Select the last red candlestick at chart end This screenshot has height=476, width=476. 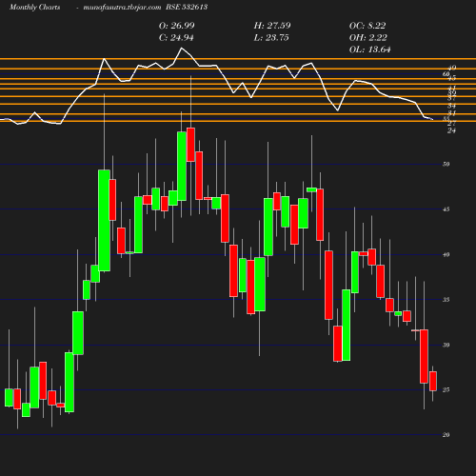point(433,381)
